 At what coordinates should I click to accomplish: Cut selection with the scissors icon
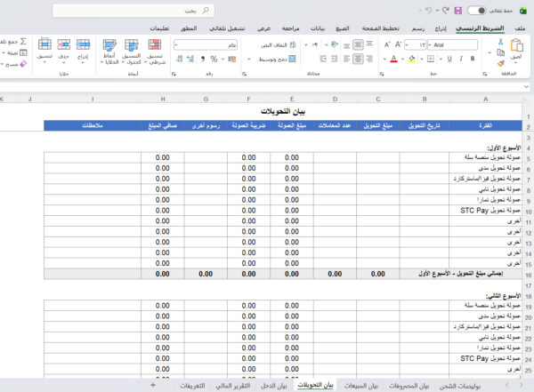click(500, 42)
